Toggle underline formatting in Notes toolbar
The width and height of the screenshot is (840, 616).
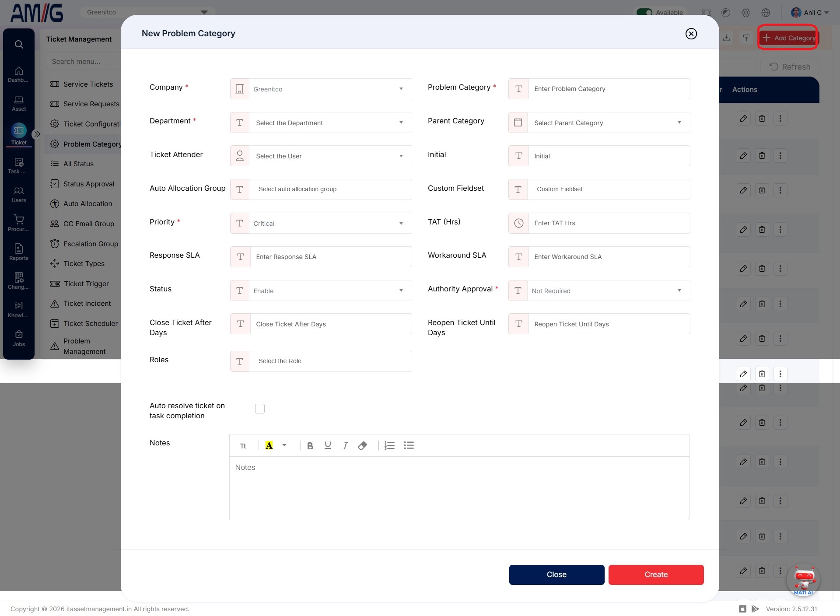point(328,445)
